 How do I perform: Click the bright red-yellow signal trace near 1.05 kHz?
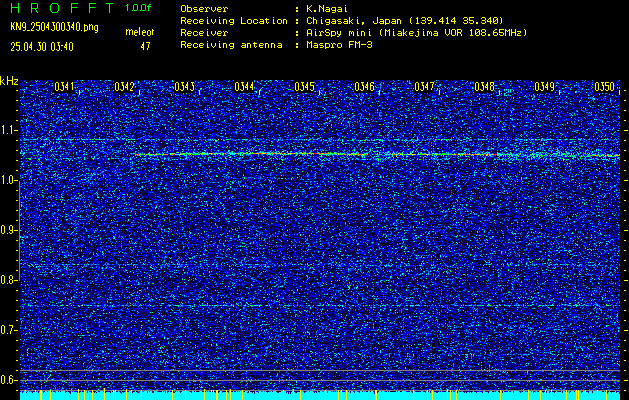tap(377, 154)
